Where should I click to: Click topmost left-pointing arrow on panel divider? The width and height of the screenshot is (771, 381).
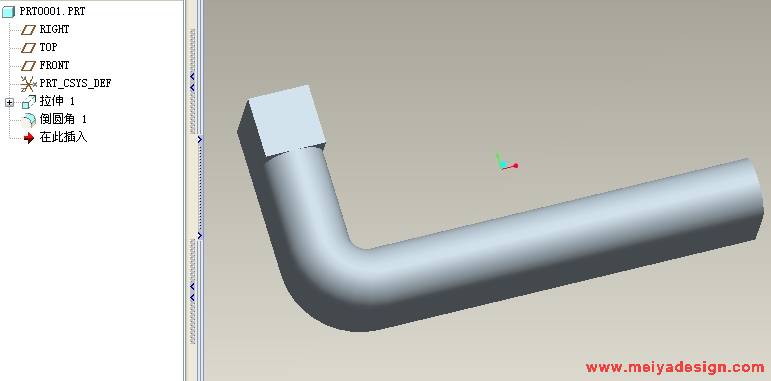click(192, 76)
